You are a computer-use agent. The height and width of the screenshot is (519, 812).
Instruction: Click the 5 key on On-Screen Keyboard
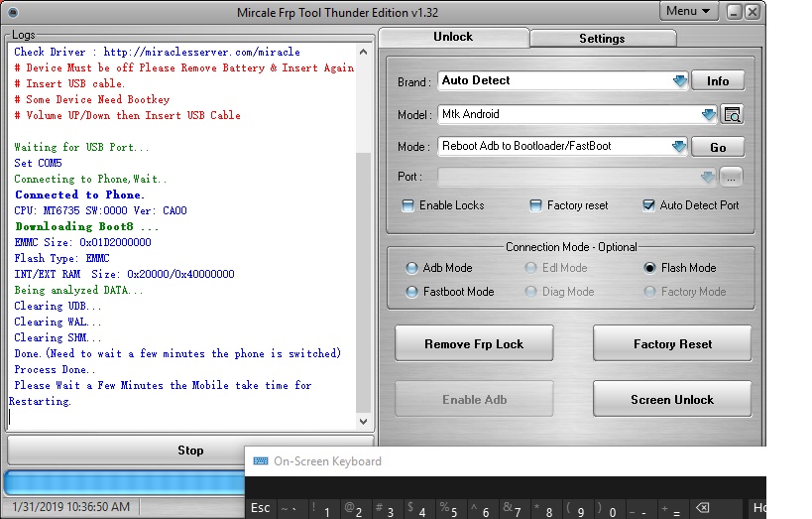[450, 508]
